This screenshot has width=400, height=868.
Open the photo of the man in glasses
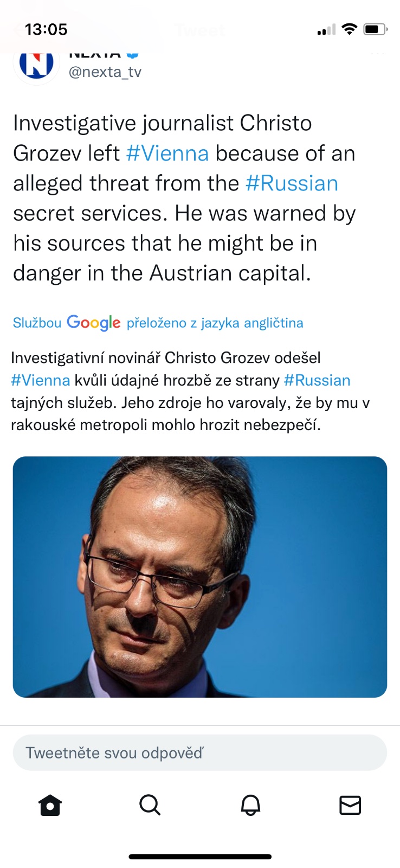click(x=199, y=577)
